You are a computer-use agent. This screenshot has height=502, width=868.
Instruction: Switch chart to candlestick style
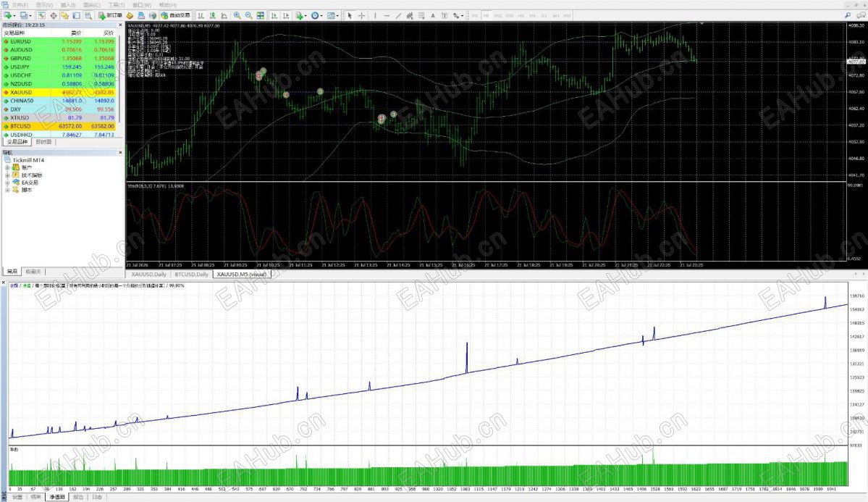click(x=212, y=15)
